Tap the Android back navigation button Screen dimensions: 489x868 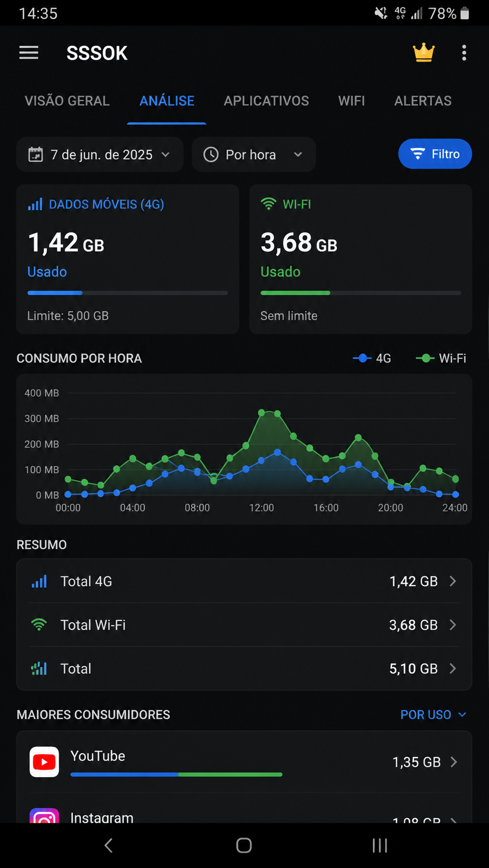pyautogui.click(x=108, y=846)
